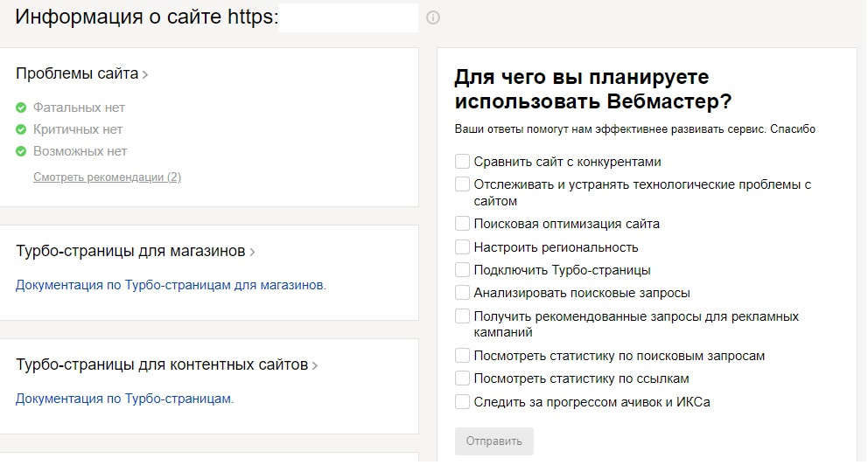Open chevron next to Турбо-страницы для контентных сайтов

click(315, 365)
